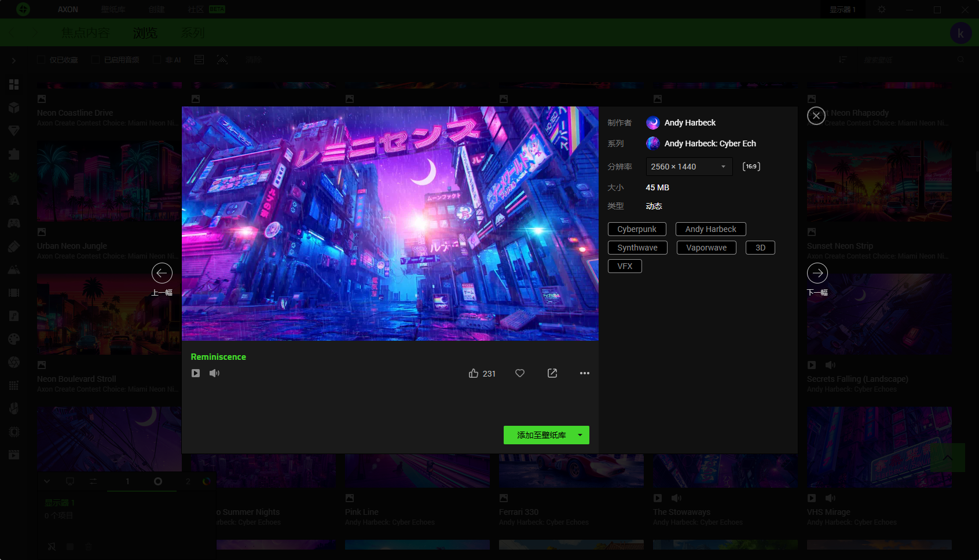Click the 3D cube category sidebar icon
This screenshot has width=979, height=560.
tap(14, 108)
